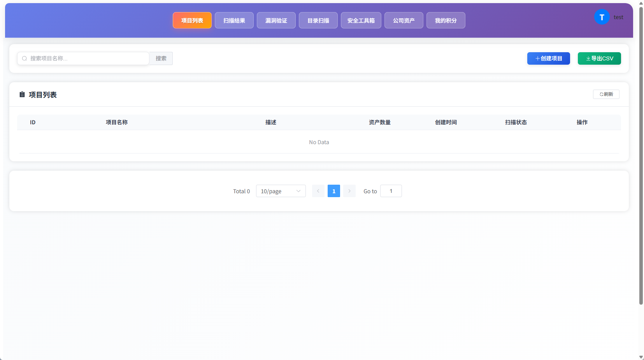Screen dimensions: 644x360
Task: Click the 描述 column header
Action: (271, 122)
